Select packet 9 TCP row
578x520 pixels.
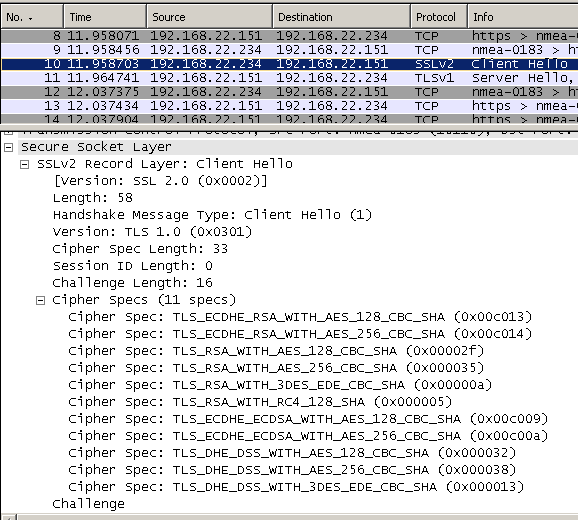[289, 50]
